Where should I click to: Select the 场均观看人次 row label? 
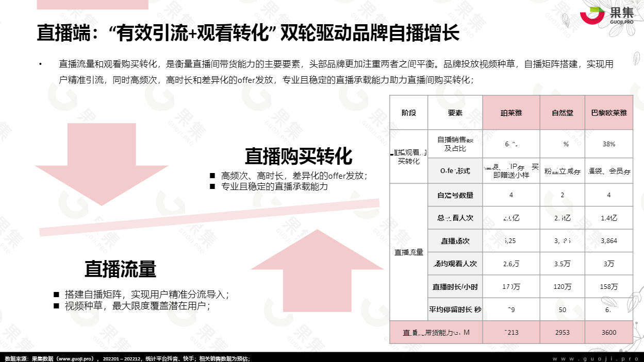(455, 264)
